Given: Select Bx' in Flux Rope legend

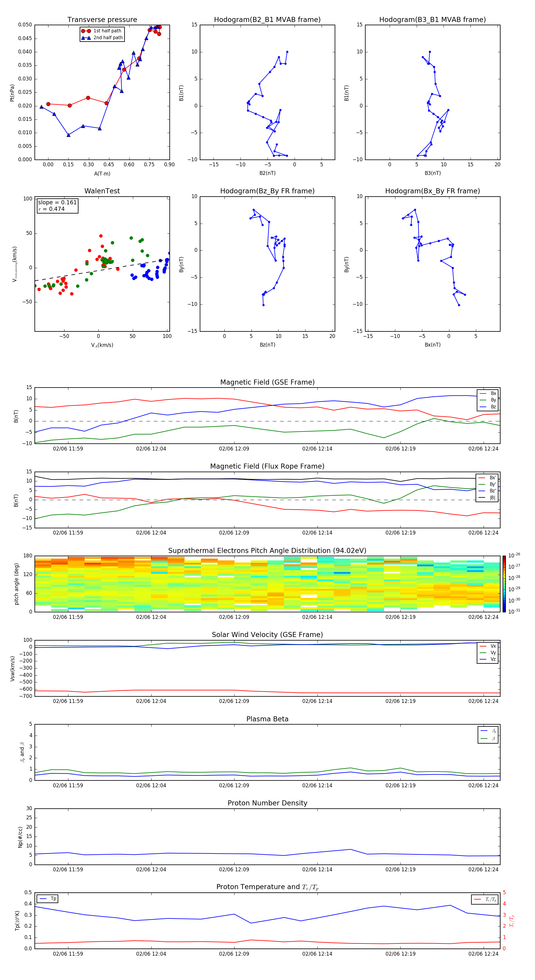Looking at the screenshot, I should pos(487,478).
